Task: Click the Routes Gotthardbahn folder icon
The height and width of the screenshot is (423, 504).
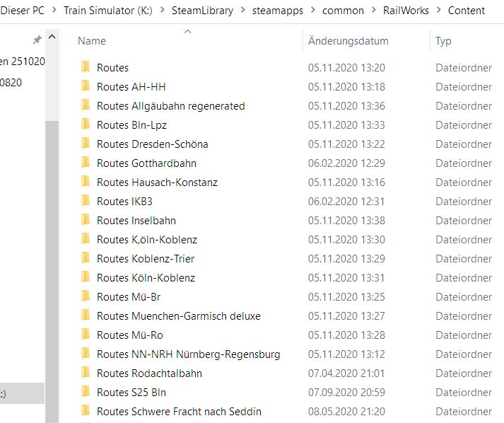Action: (86, 163)
